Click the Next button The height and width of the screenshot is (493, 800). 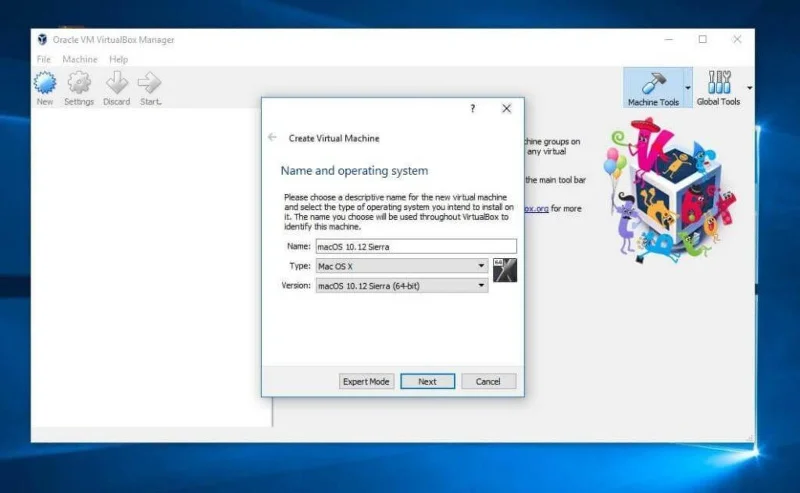(427, 381)
